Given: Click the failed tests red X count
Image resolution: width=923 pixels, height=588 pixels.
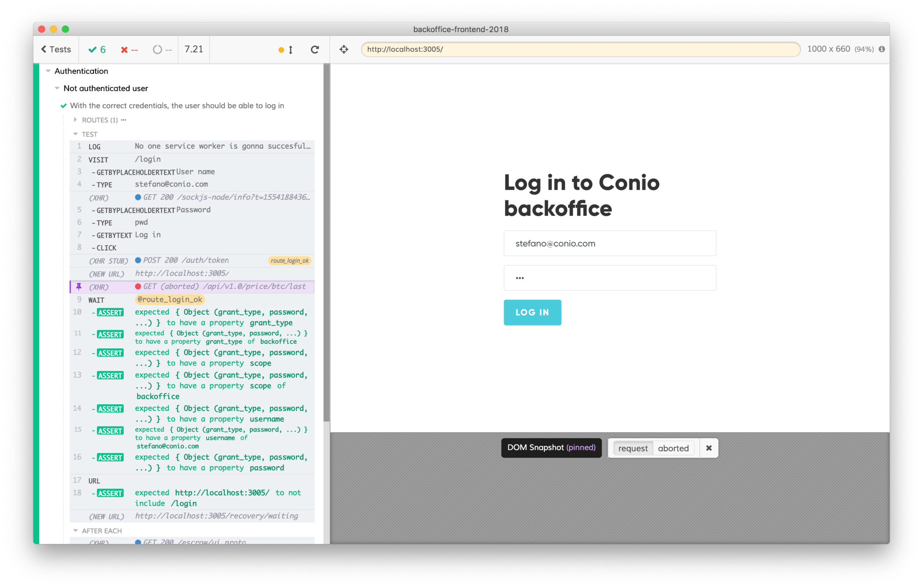Looking at the screenshot, I should click(129, 50).
